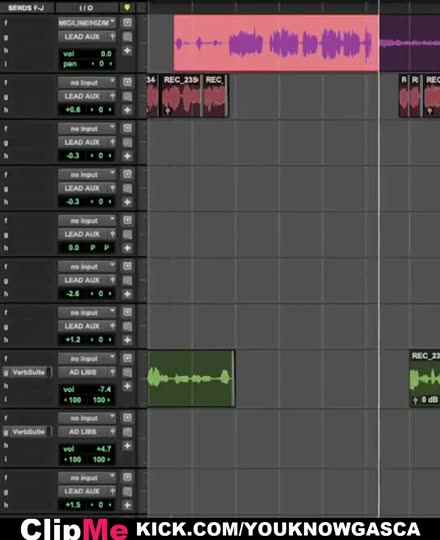The image size is (440, 540).
Task: Open the VerbSuite send on the vol -7.4 track
Action: click(x=28, y=372)
